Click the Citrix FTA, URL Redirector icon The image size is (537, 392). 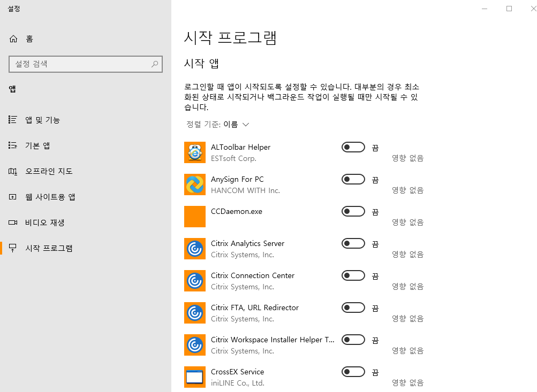coord(195,313)
